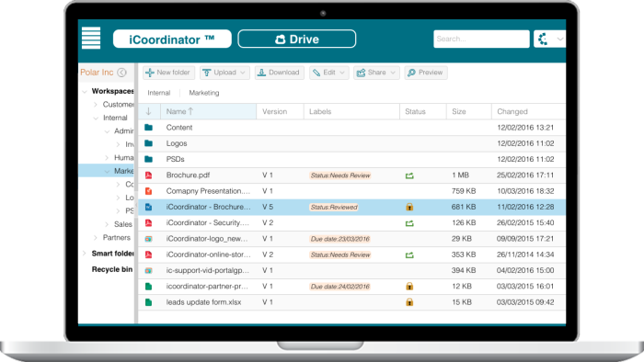Switch to the Drive tab
The image size is (644, 362).
coord(297,39)
